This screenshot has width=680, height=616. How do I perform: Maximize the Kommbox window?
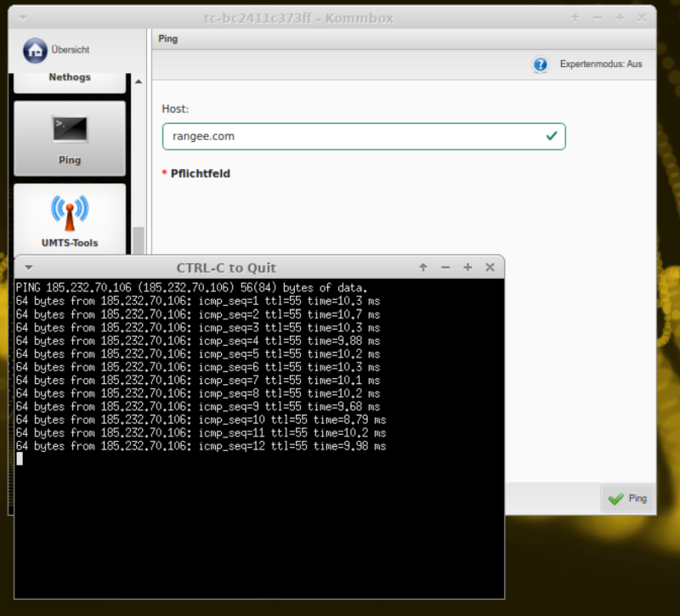[x=620, y=17]
